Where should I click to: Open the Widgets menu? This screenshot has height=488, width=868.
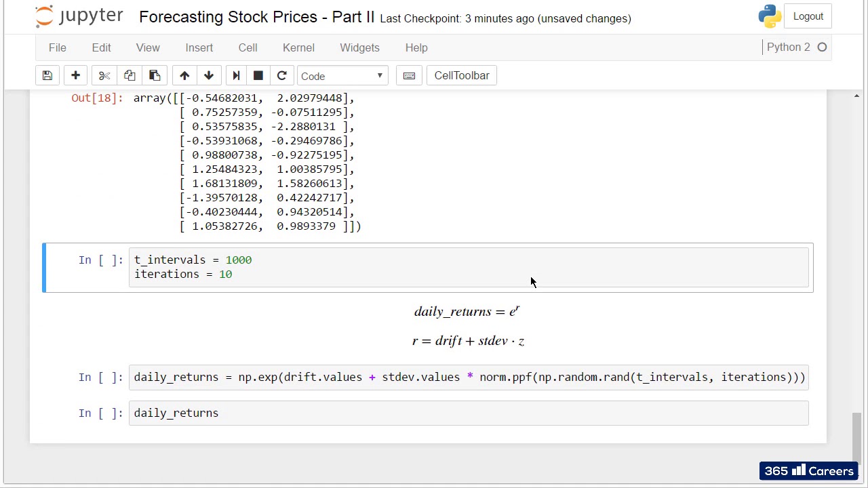pos(359,47)
